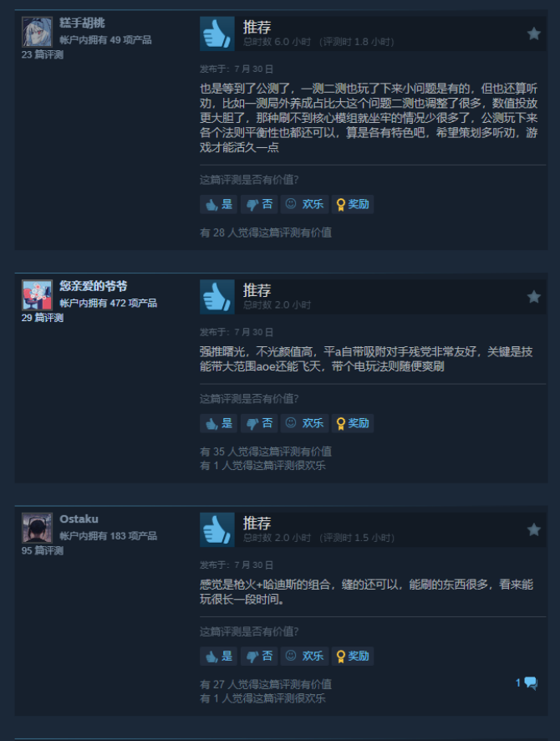560x741 pixels.
Task: Vote 是 (yes) on the first review
Action: pyautogui.click(x=219, y=204)
